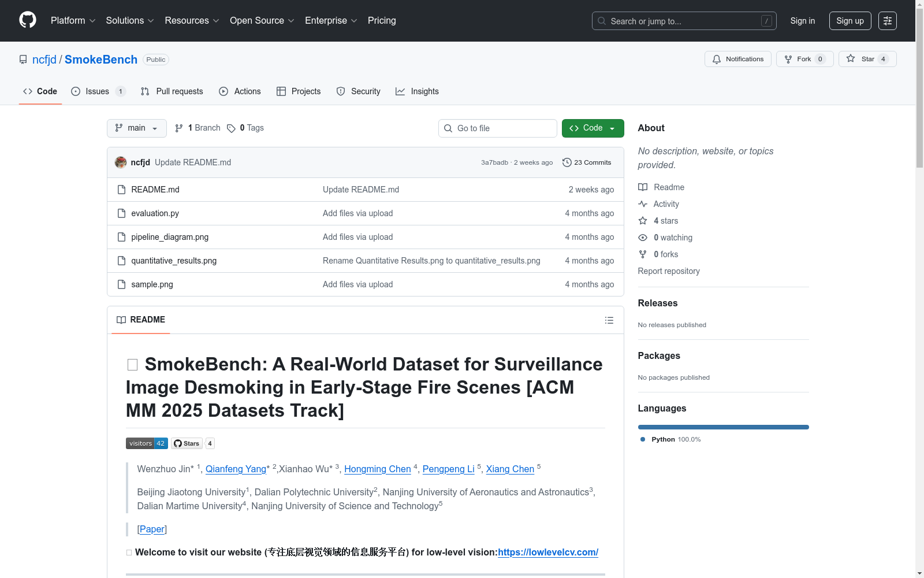This screenshot has width=924, height=578.
Task: Open the Pricing link
Action: pos(382,21)
